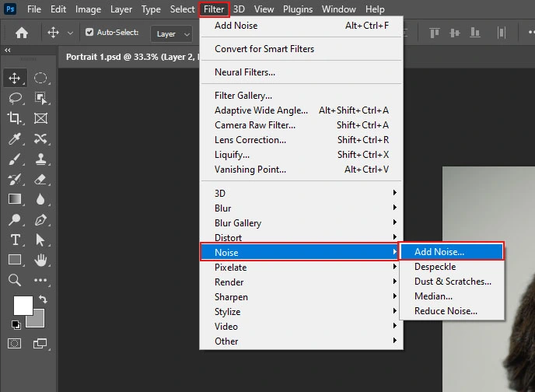Screen dimensions: 535x392
Task: Pick the Eyedropper tool
Action: [x=15, y=138]
